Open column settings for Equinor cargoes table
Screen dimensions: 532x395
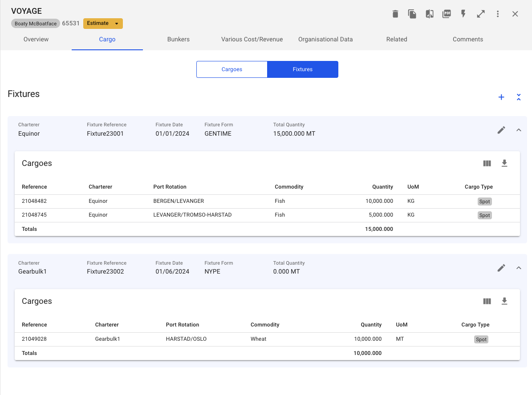click(x=487, y=163)
